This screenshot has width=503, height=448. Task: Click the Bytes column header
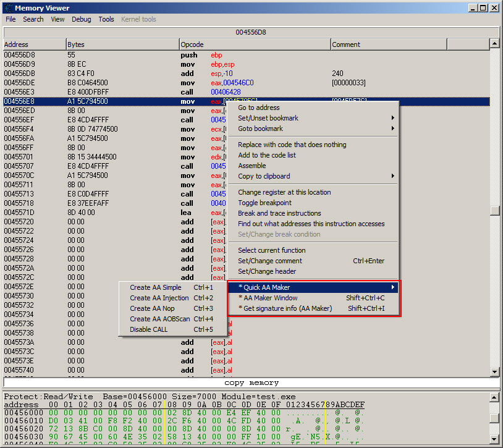(x=122, y=44)
